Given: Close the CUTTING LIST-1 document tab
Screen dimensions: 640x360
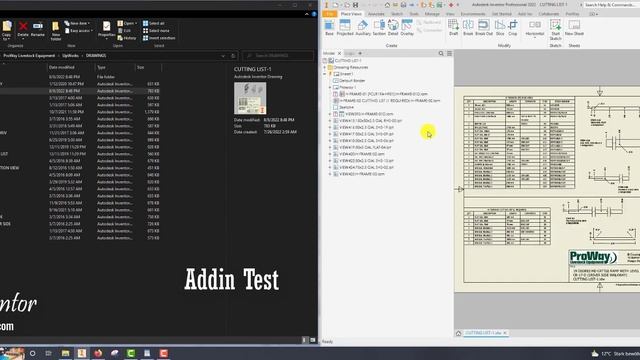Looking at the screenshot, I should point(505,333).
